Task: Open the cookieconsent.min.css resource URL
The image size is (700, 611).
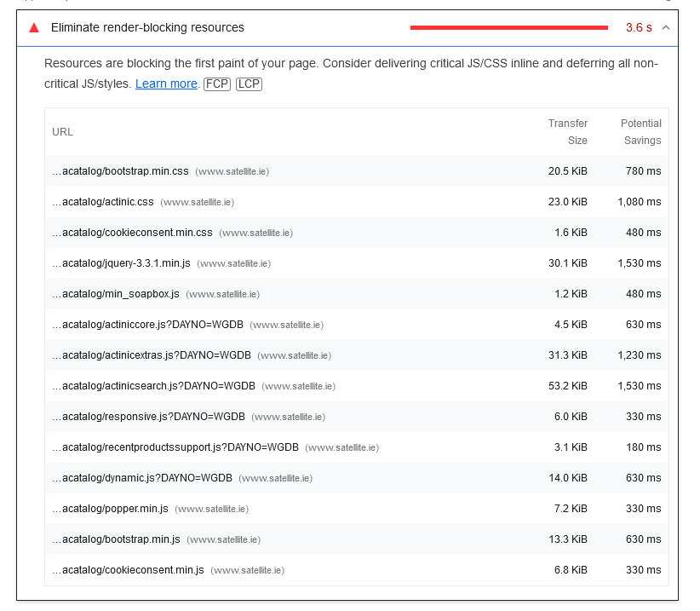Action: coord(132,233)
